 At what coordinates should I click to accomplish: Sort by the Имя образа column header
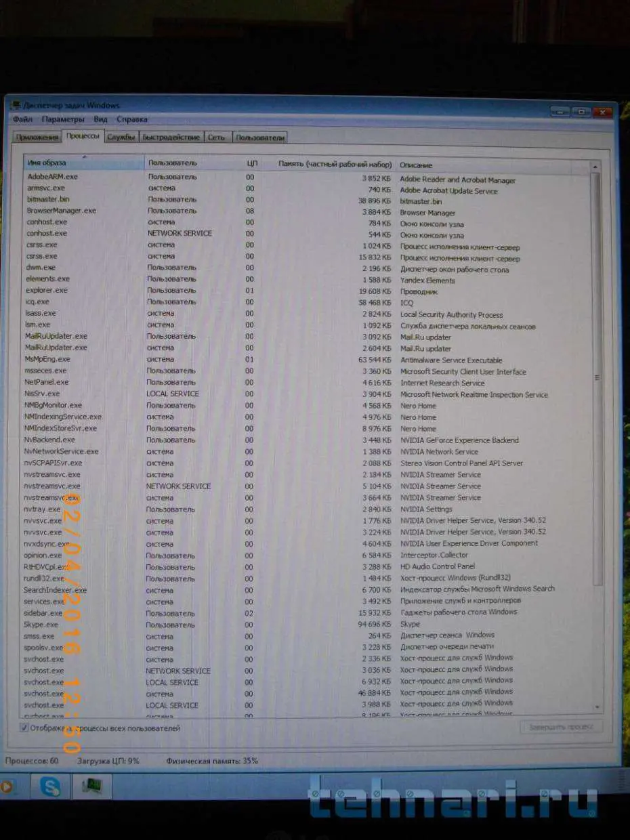(x=84, y=163)
